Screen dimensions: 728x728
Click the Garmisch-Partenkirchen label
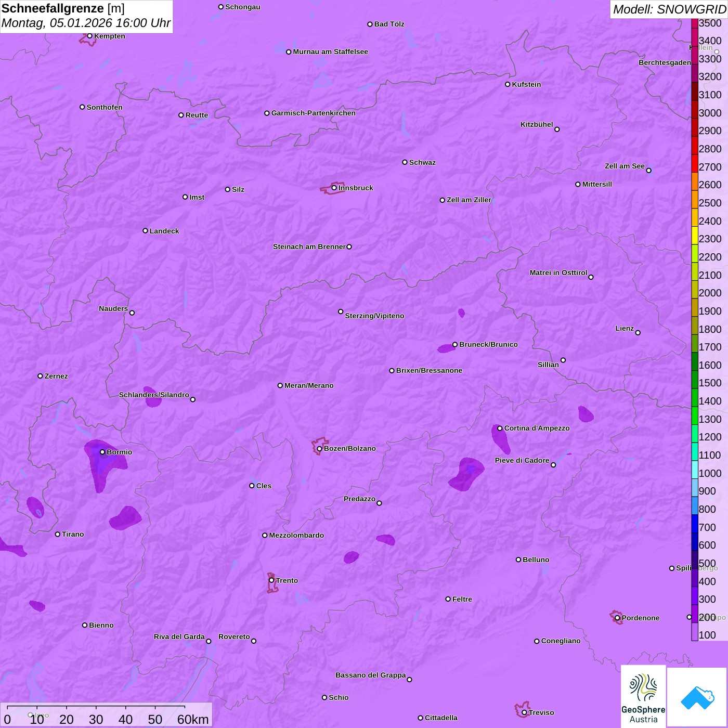pos(314,113)
